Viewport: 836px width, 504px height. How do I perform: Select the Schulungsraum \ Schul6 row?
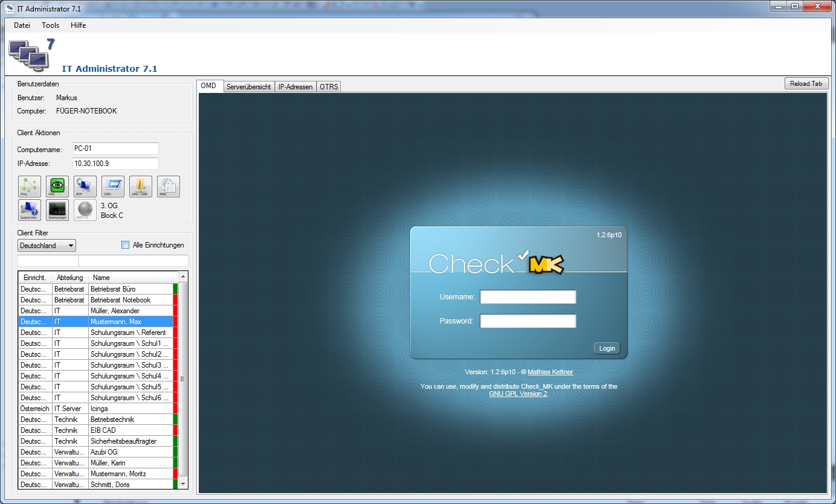point(98,398)
